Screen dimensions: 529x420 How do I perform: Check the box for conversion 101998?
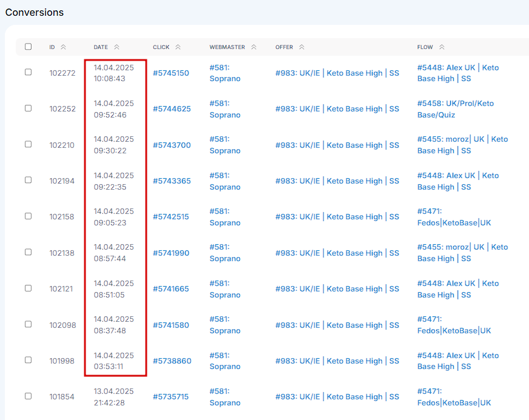pyautogui.click(x=29, y=360)
